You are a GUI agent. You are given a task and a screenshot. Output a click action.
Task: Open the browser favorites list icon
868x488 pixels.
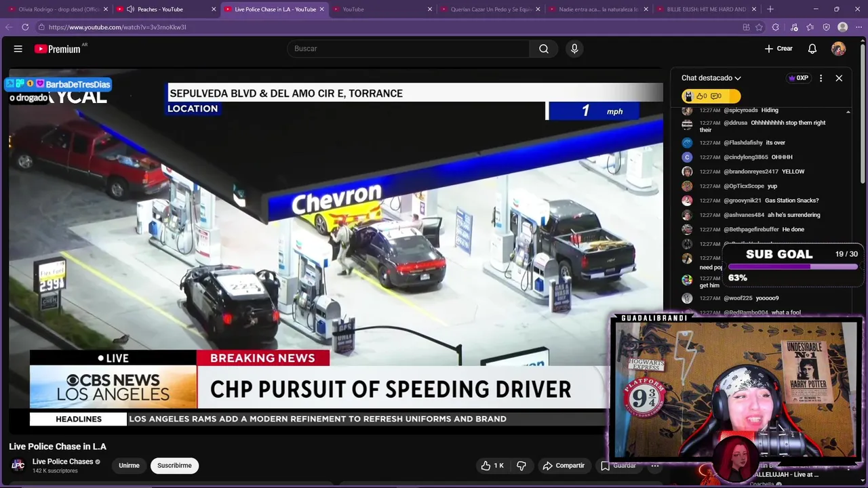pyautogui.click(x=810, y=27)
